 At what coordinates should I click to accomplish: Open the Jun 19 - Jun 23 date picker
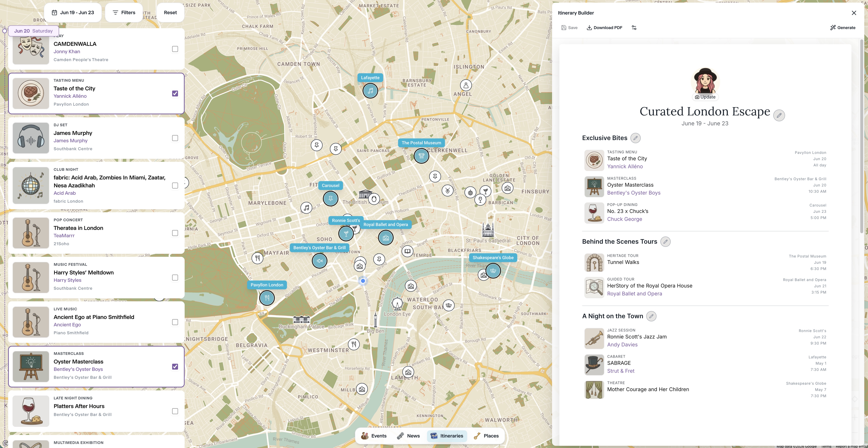click(x=73, y=13)
